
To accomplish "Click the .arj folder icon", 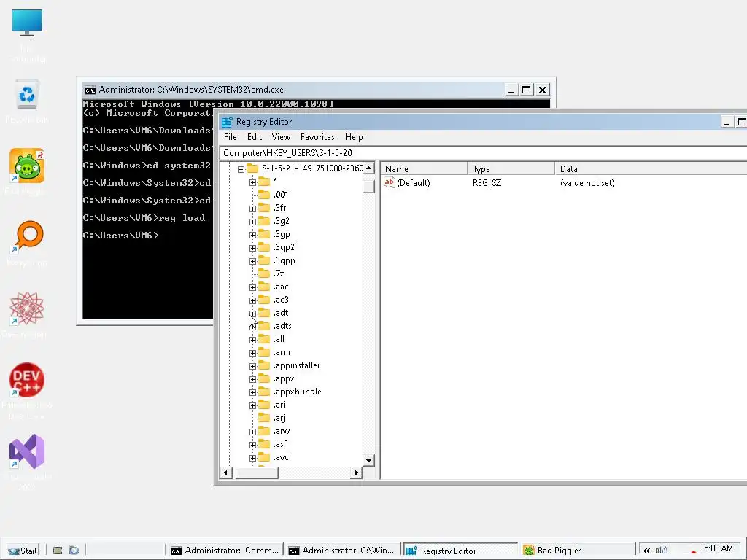I will tap(264, 418).
